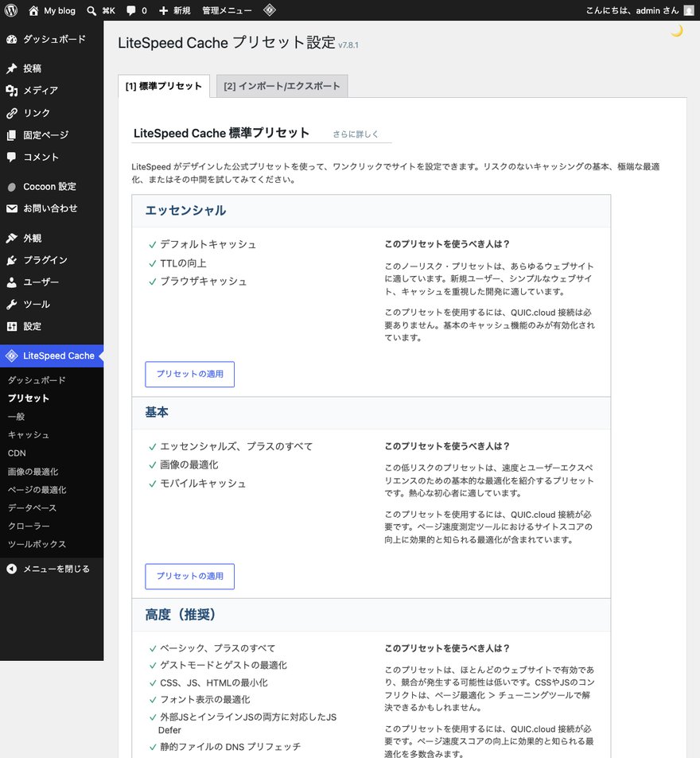Open LiteSpeed ダッシュボード submenu item
Screen dimensions: 700x758
37,380
